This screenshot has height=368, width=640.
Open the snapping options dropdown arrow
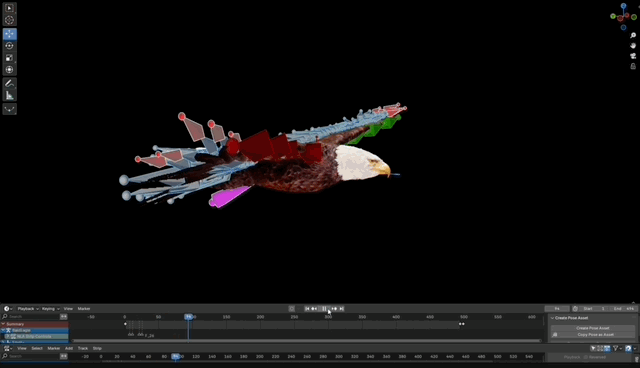635,348
